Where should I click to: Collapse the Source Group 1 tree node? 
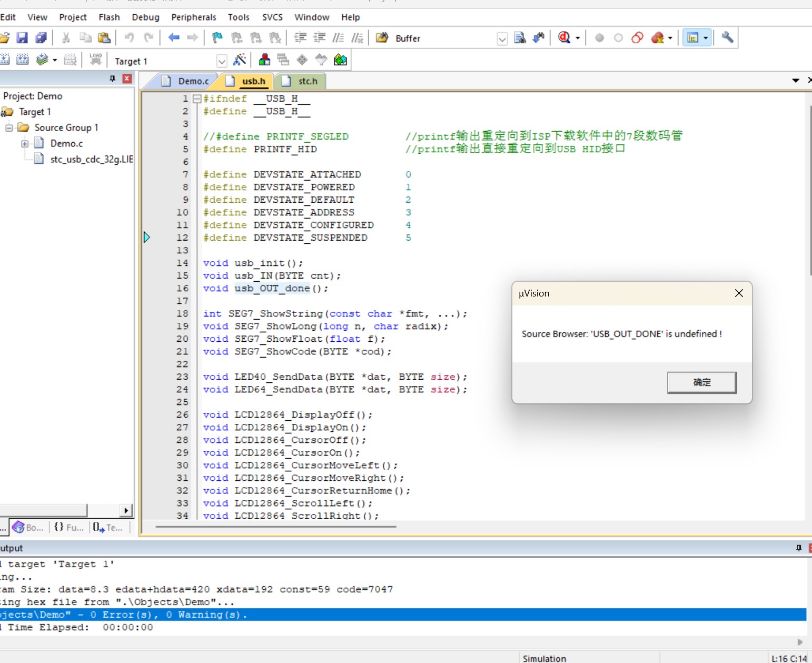tap(9, 127)
